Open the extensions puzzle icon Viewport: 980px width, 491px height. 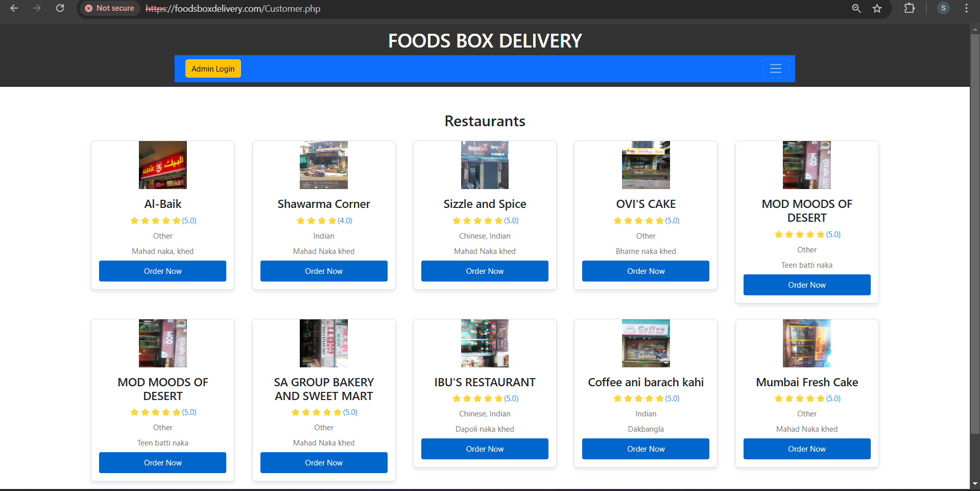(x=909, y=8)
